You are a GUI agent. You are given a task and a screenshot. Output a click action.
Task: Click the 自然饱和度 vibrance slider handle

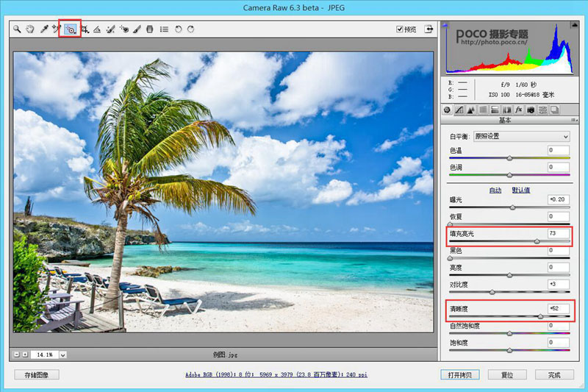(x=509, y=333)
